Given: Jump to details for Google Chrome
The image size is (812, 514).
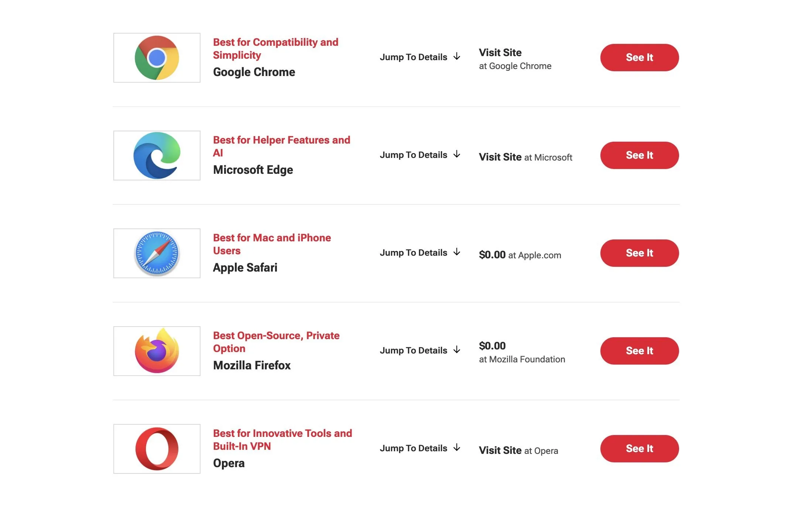Looking at the screenshot, I should click(420, 57).
